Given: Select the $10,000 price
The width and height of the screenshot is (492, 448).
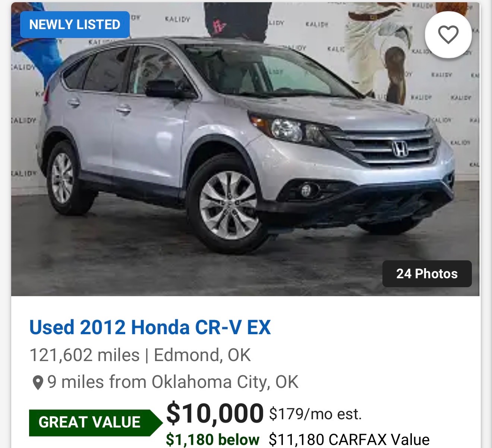Looking at the screenshot, I should tap(215, 413).
